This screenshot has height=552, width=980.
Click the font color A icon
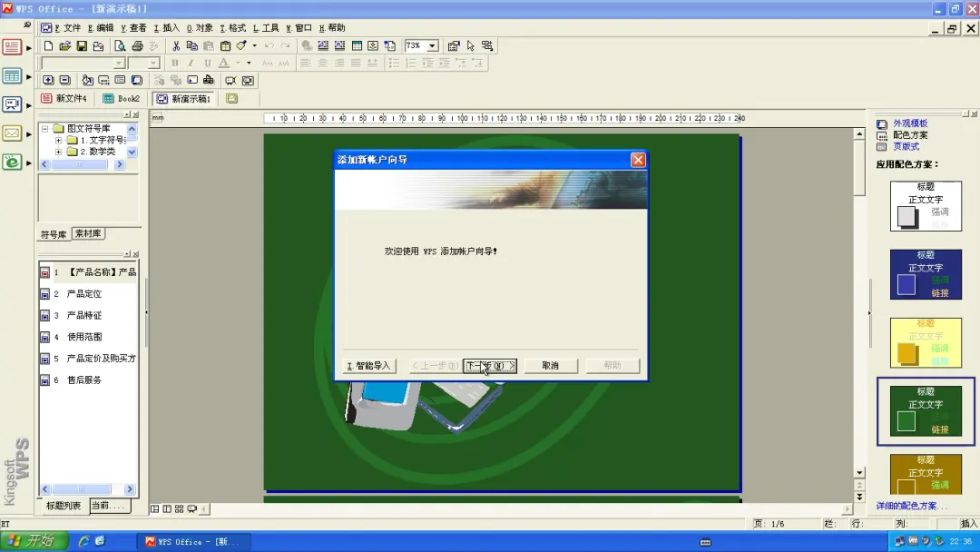click(224, 63)
